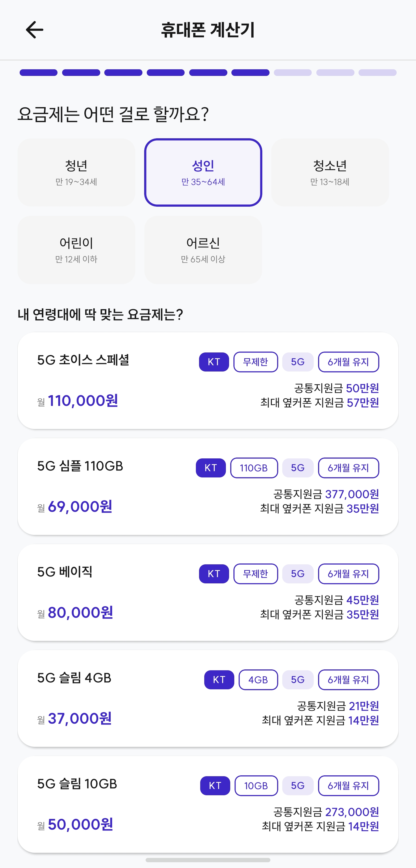Viewport: 416px width, 868px height.
Task: Tap the 5G badge on 5G 심플 110GB
Action: (298, 468)
